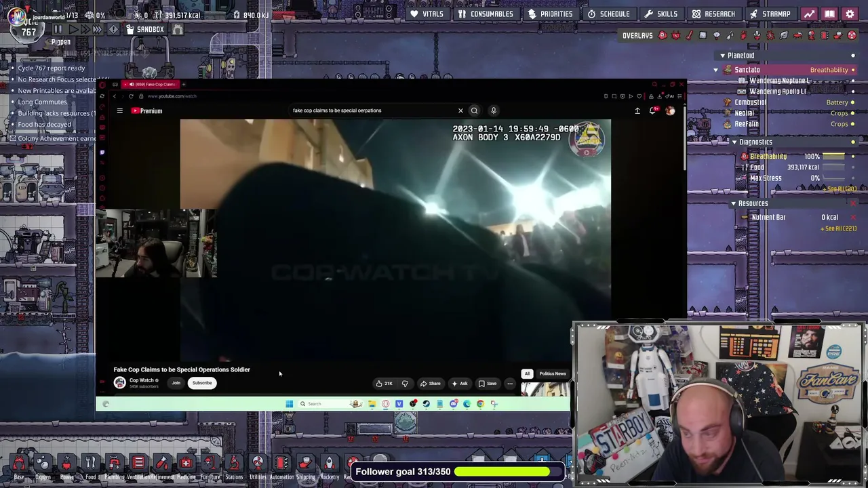
Task: Subscribe to the Cop Watch channel
Action: coord(202,383)
